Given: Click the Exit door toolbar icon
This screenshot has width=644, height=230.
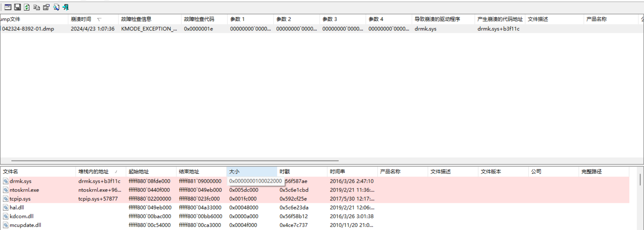Looking at the screenshot, I should coord(66,7).
